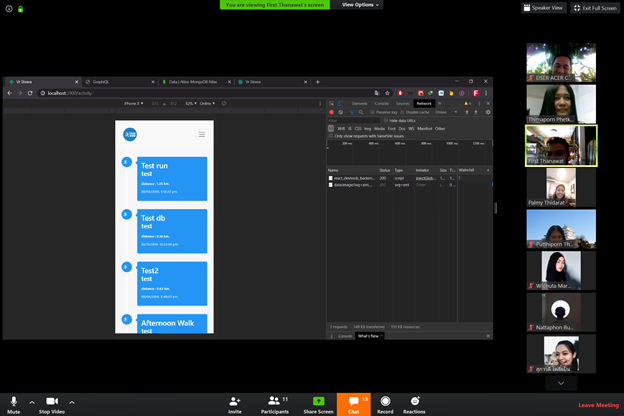Click Exit Full Screen button
Viewport: 624px width, 416px height.
tap(597, 8)
